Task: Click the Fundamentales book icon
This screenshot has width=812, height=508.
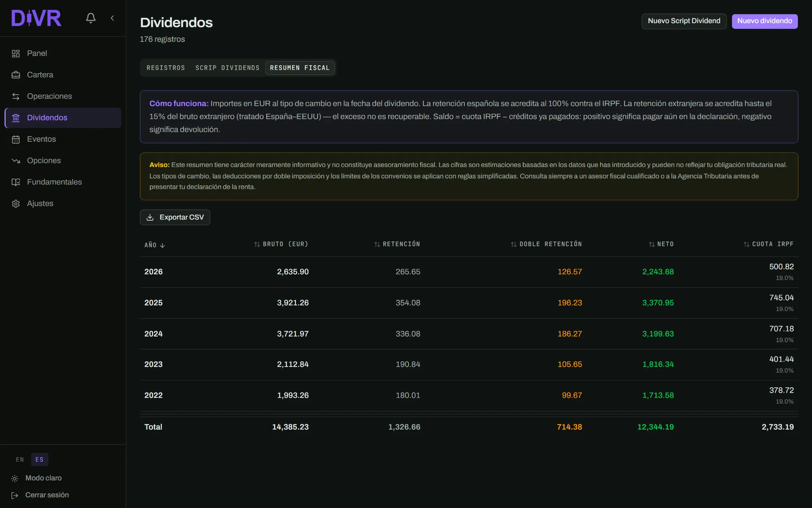Action: [x=16, y=182]
